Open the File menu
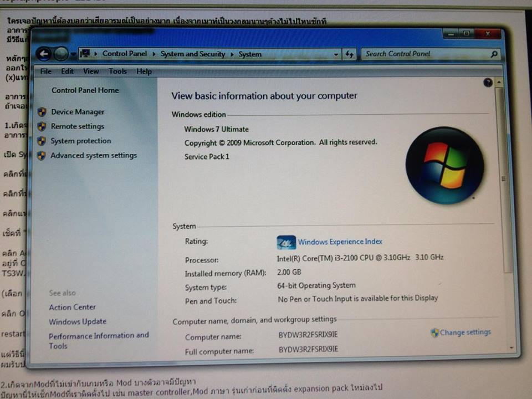Image resolution: width=532 pixels, height=399 pixels. point(46,71)
